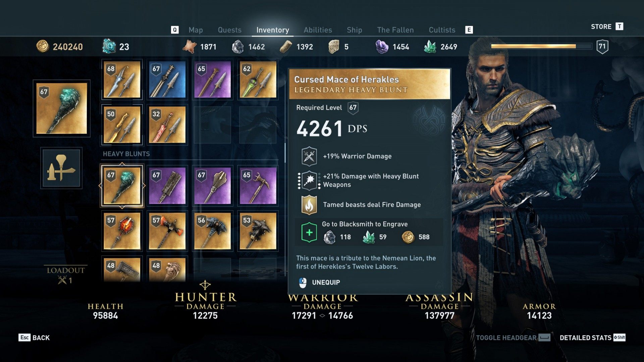Image resolution: width=644 pixels, height=362 pixels.
Task: Choose the green level 62 legendary dagger
Action: tap(258, 79)
